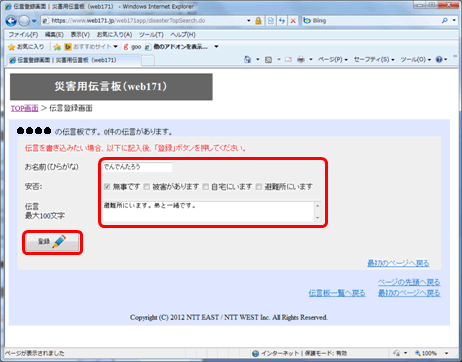Open the zoom level 100% dropdown
The height and width of the screenshot is (362, 462).
(446, 353)
